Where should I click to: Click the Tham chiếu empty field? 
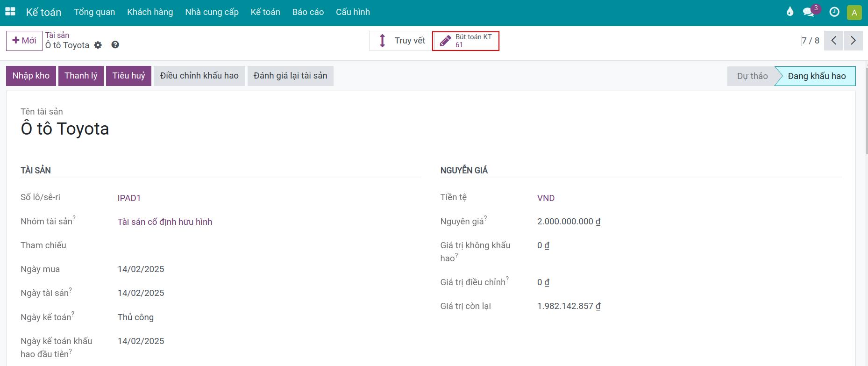pos(269,245)
